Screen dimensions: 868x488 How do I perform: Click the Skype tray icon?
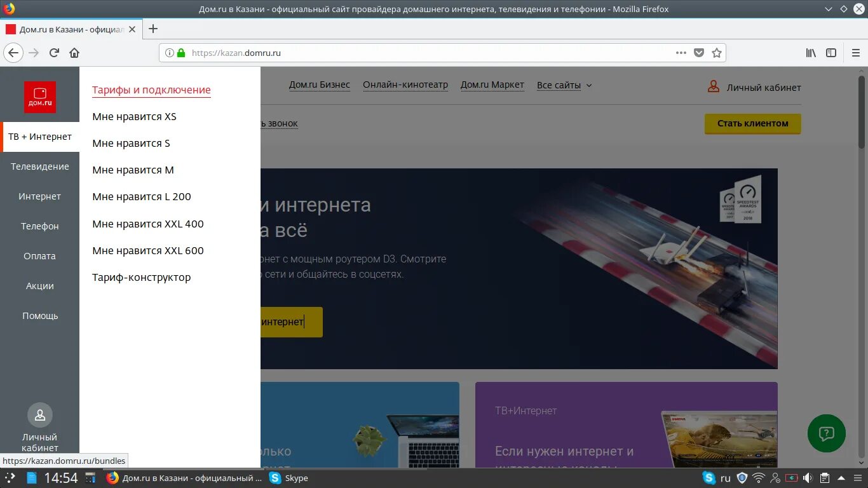709,478
